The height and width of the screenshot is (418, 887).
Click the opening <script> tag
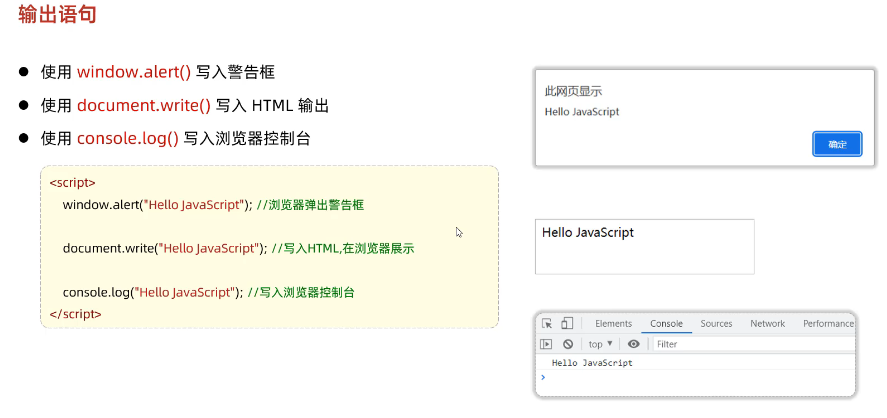click(72, 183)
